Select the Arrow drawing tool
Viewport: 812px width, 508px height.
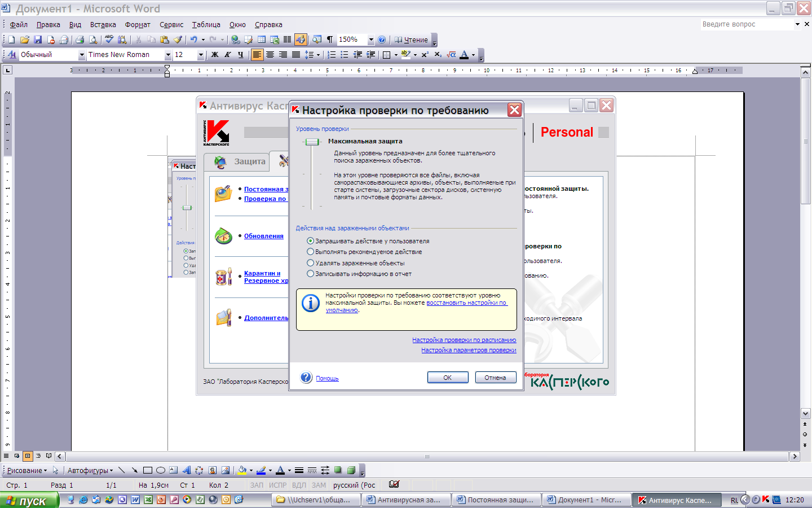pos(134,470)
